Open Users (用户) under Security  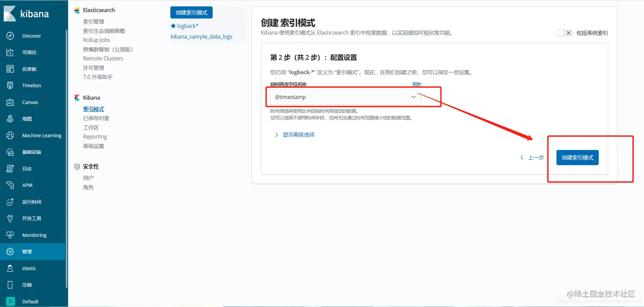point(88,178)
